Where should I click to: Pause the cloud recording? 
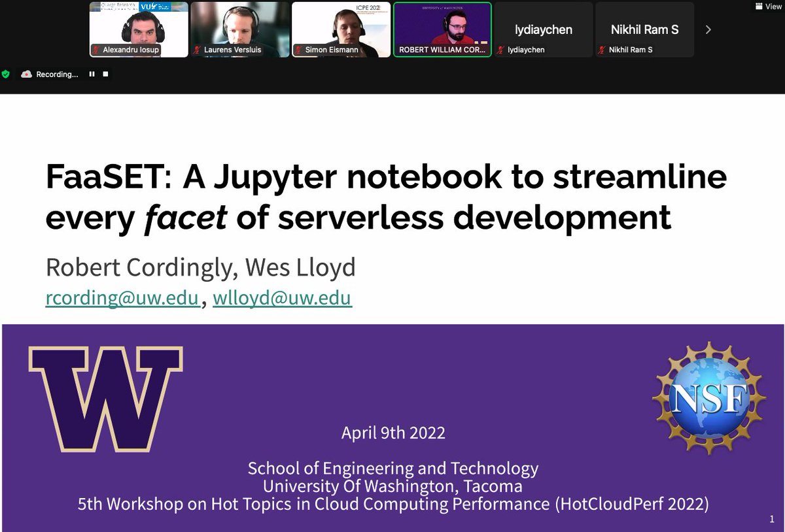[92, 75]
